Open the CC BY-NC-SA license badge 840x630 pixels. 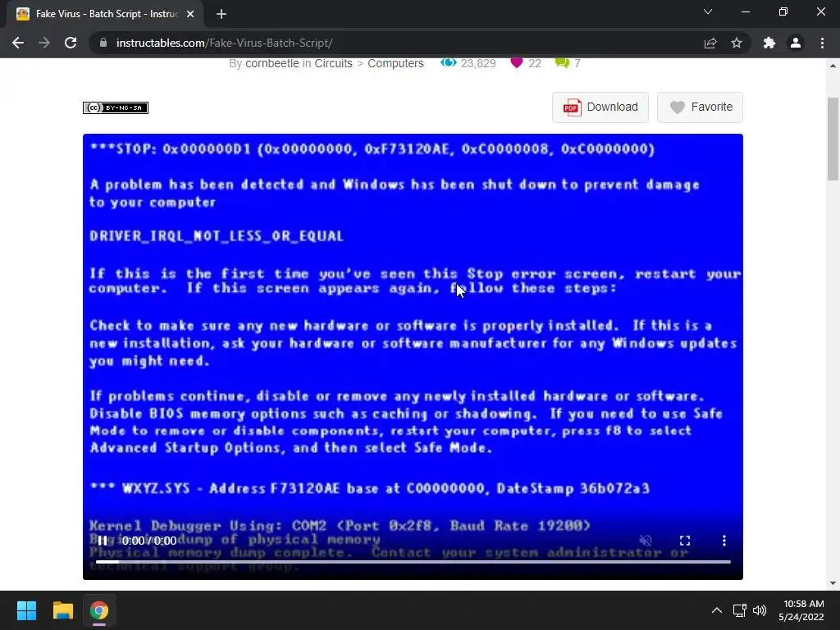tap(115, 107)
